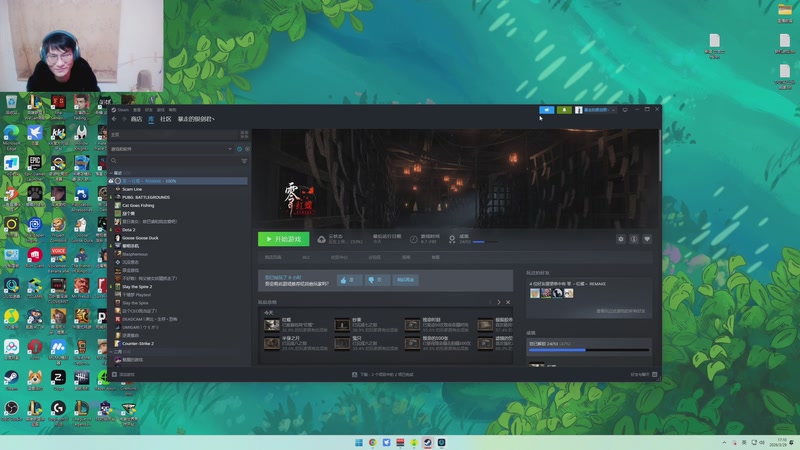Open library grid view icon next to 主页
Image resolution: width=800 pixels, height=450 pixels.
(x=244, y=135)
